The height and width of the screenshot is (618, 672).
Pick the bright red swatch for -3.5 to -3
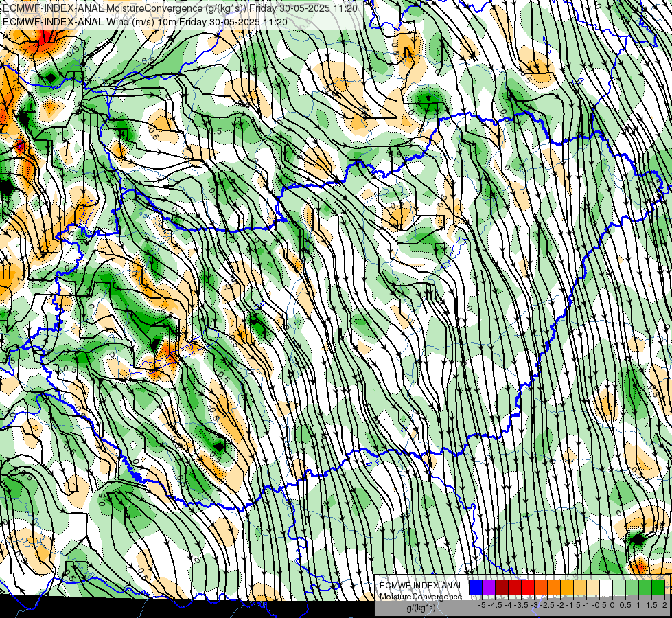(x=528, y=588)
